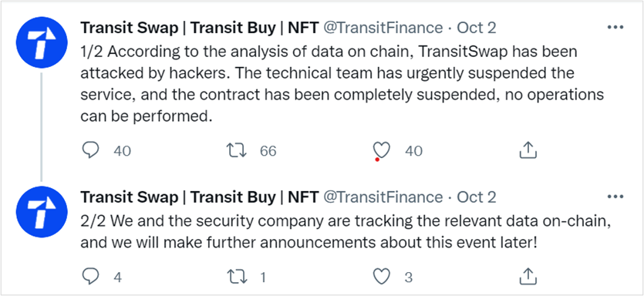644x296 pixels.
Task: Open the Oct 2 timestamp of second tweet
Action: (x=477, y=197)
